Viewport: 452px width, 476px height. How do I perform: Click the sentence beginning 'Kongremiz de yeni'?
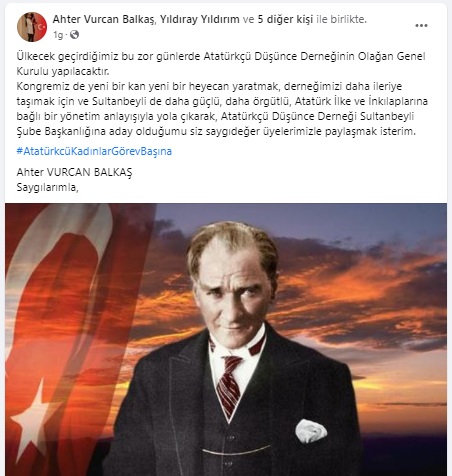point(222,109)
